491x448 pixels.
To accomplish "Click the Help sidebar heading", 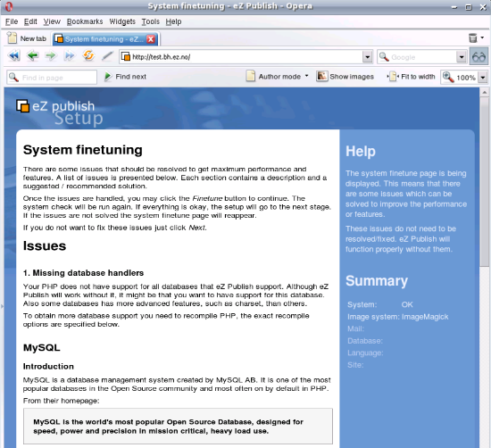I will click(x=361, y=151).
